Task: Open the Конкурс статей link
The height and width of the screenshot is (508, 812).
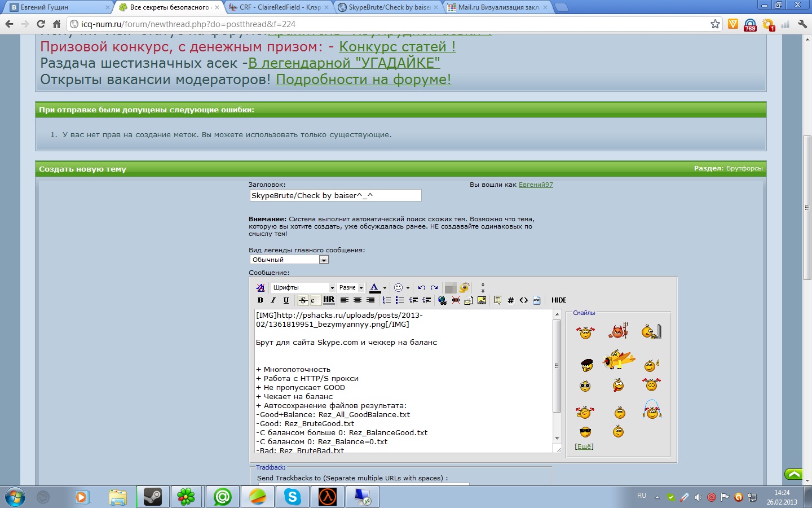Action: [x=397, y=47]
